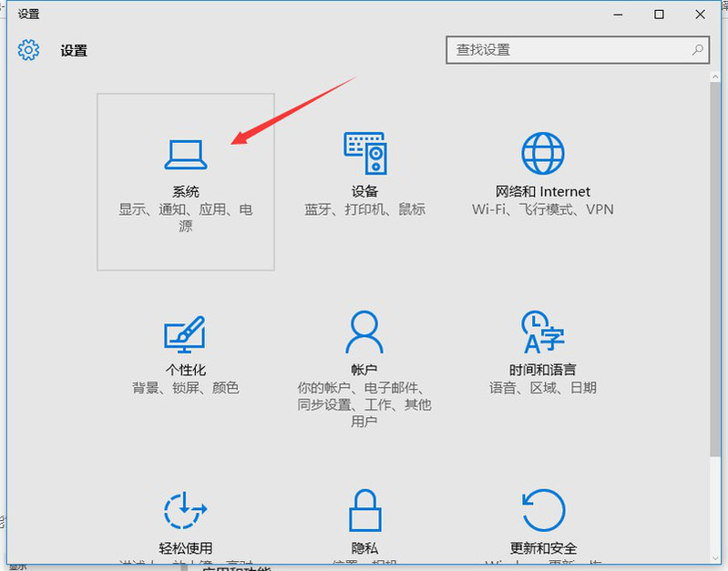Image resolution: width=728 pixels, height=571 pixels.
Task: Select the 帐户 label text
Action: (x=364, y=370)
